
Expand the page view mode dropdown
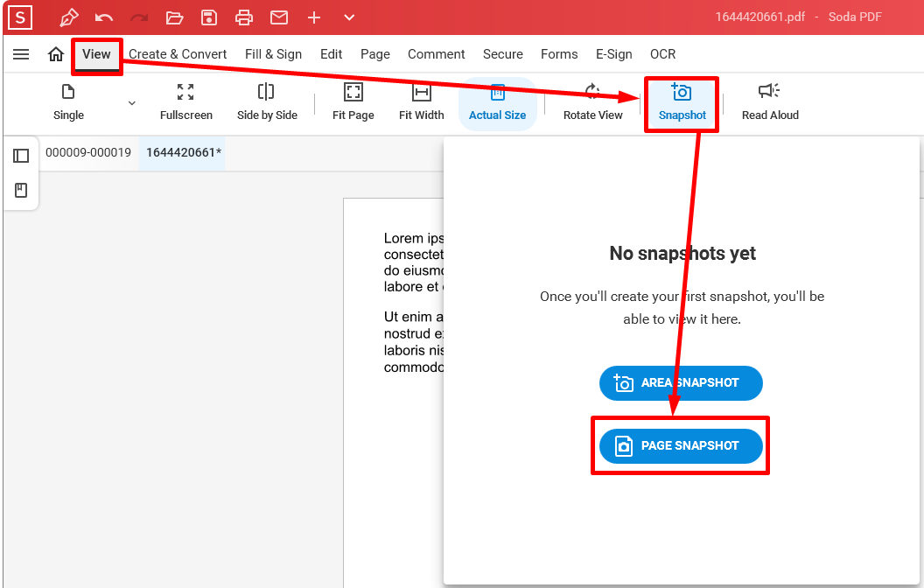tap(132, 103)
